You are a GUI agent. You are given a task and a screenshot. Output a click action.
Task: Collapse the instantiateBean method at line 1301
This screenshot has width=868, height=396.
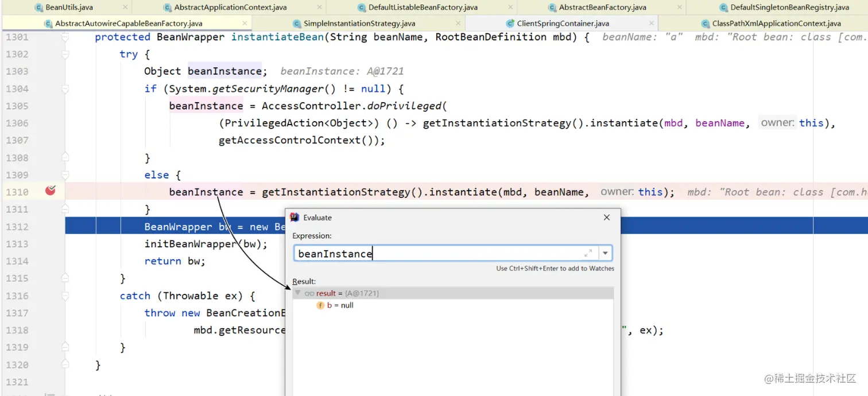pyautogui.click(x=65, y=37)
